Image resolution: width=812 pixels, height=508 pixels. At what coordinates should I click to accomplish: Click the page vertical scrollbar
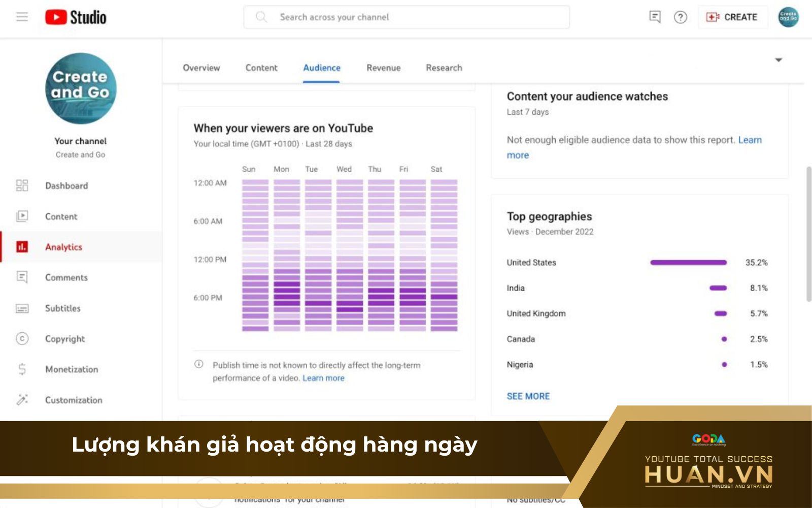point(808,234)
